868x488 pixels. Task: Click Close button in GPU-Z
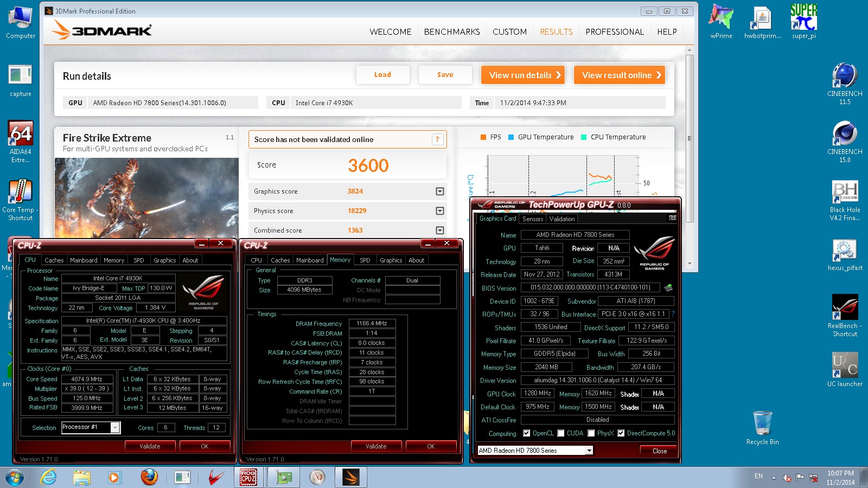pos(660,451)
